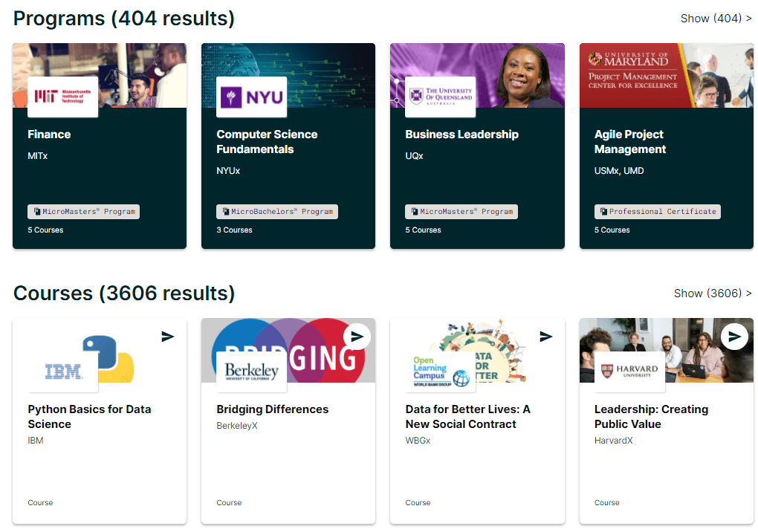Click the NYU logo on Computer Science Fundamentals
This screenshot has width=758, height=532.
[x=251, y=97]
